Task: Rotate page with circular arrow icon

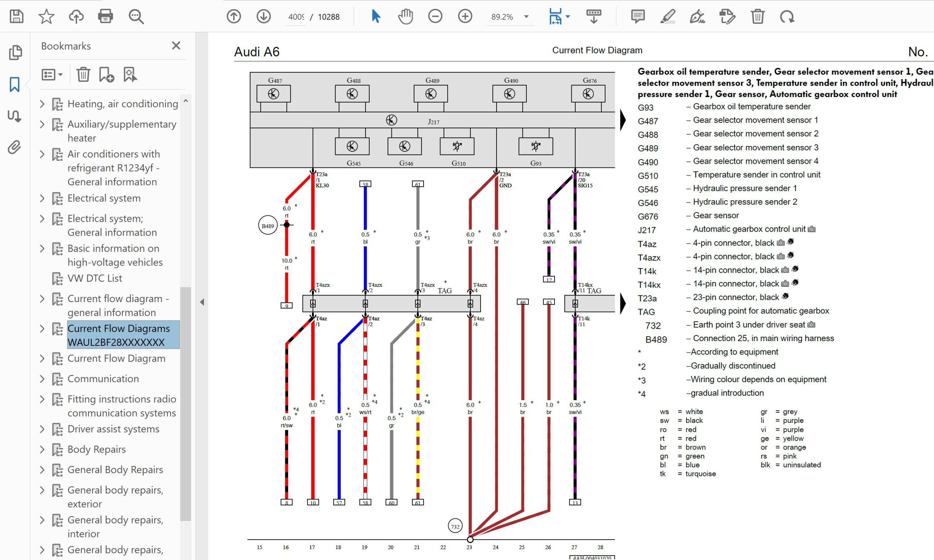Action: click(787, 17)
